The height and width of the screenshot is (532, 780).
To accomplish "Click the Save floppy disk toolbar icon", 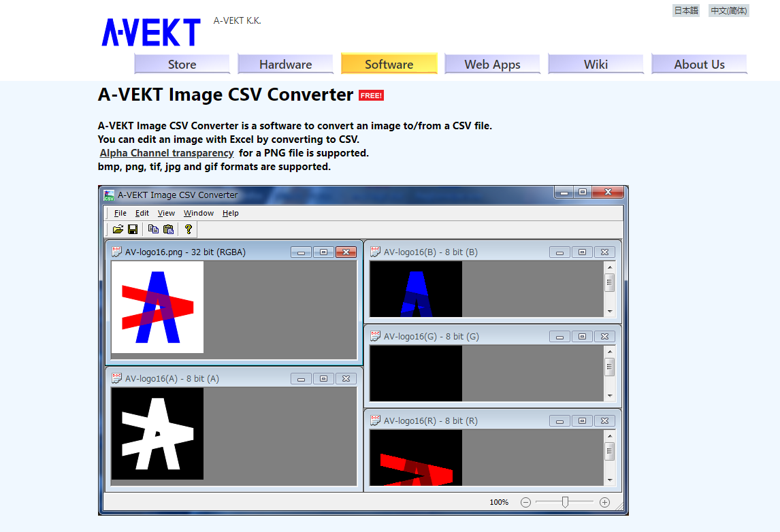I will 133,229.
